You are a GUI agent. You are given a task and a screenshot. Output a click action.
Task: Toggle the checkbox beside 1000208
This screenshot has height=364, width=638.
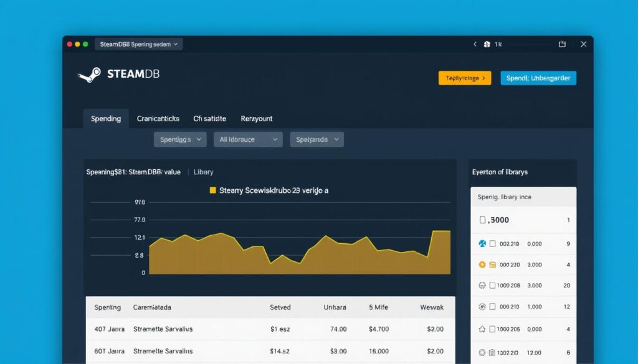point(493,285)
